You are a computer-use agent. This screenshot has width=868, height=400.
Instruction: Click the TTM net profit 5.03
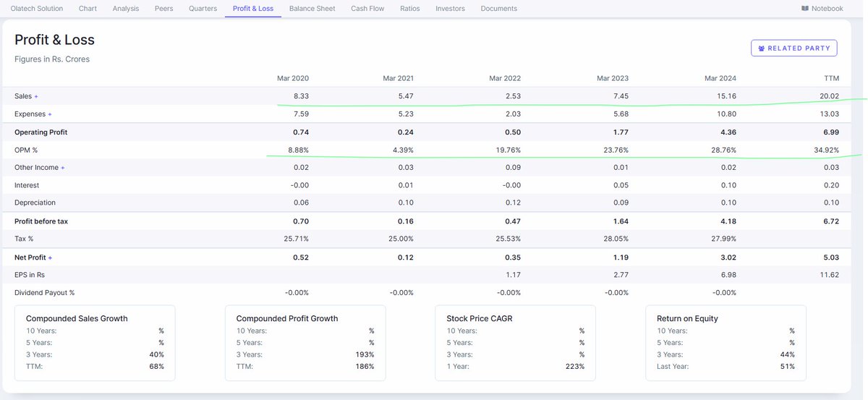(x=831, y=258)
